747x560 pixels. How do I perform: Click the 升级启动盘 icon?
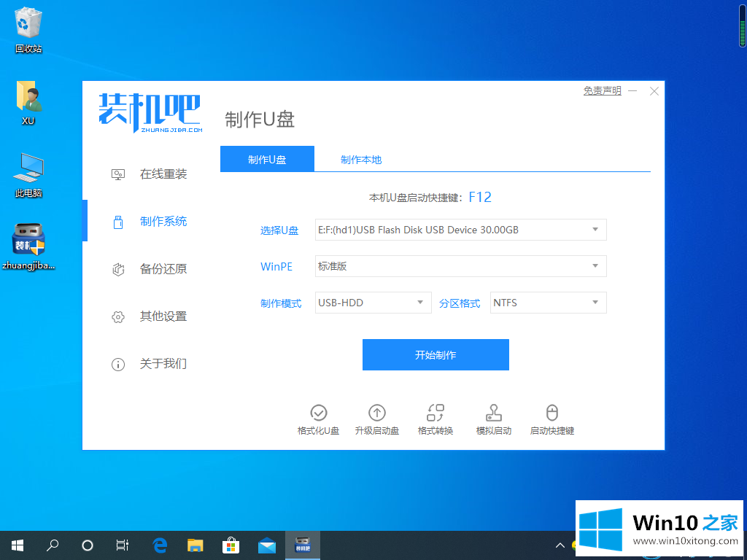(377, 413)
